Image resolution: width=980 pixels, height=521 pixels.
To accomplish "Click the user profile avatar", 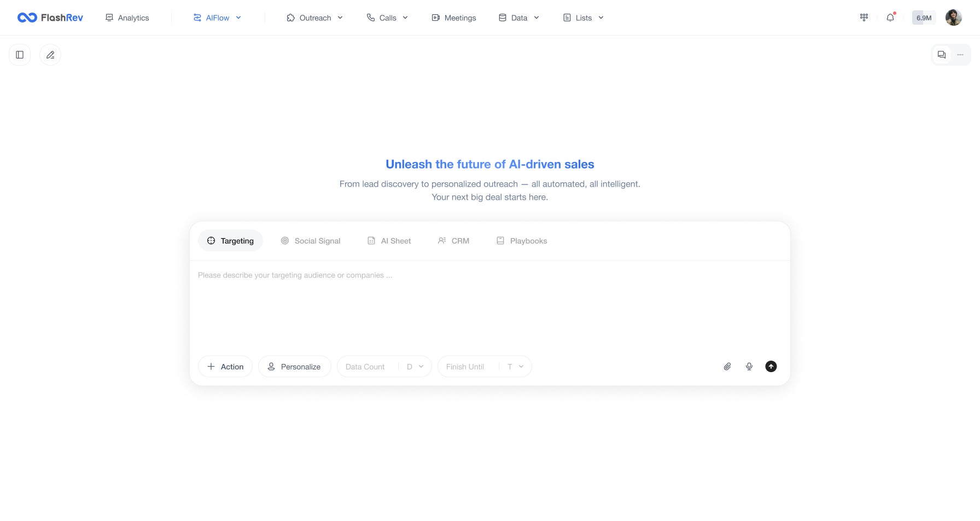I will tap(954, 18).
